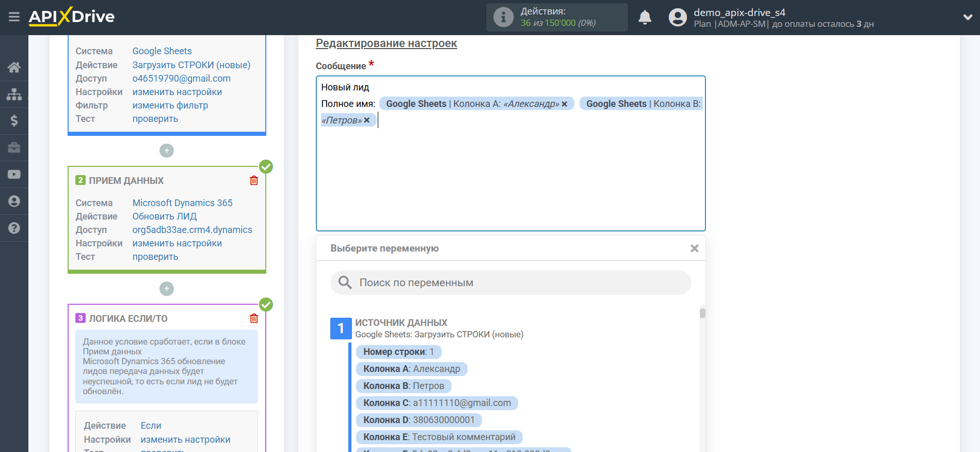Screen dimensions: 980x452
Task: Click проверить in Dynamics block
Action: pos(155,257)
